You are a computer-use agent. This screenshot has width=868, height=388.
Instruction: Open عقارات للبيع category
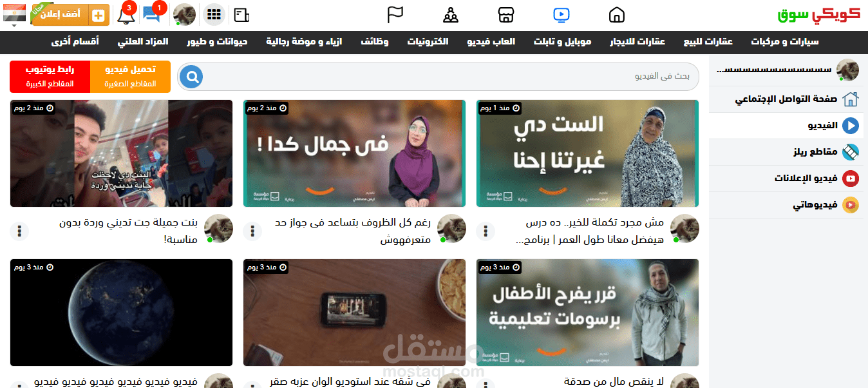[x=708, y=42]
